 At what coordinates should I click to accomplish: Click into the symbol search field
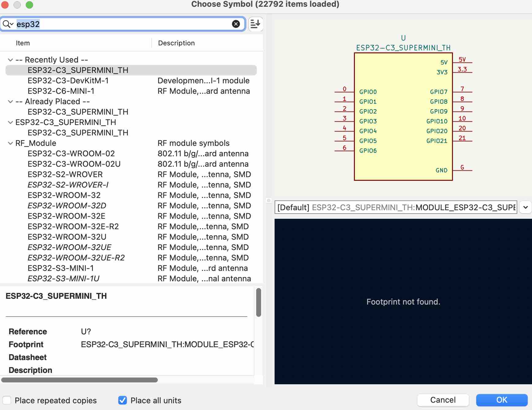tap(123, 24)
